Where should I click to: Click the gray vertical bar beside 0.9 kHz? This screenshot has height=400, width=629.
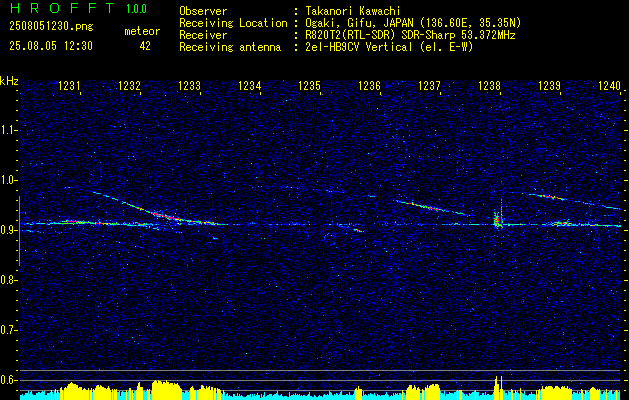coord(19,231)
